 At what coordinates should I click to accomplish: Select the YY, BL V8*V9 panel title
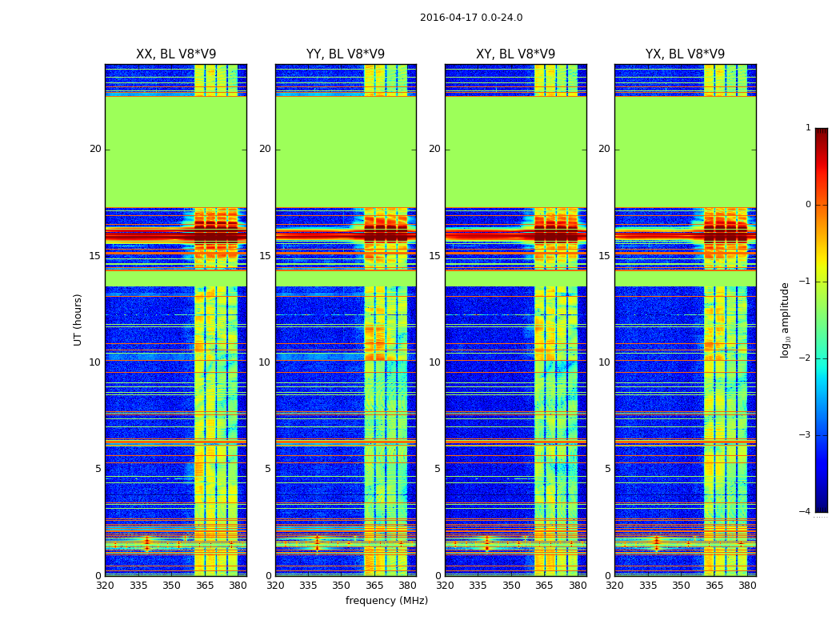coord(346,54)
